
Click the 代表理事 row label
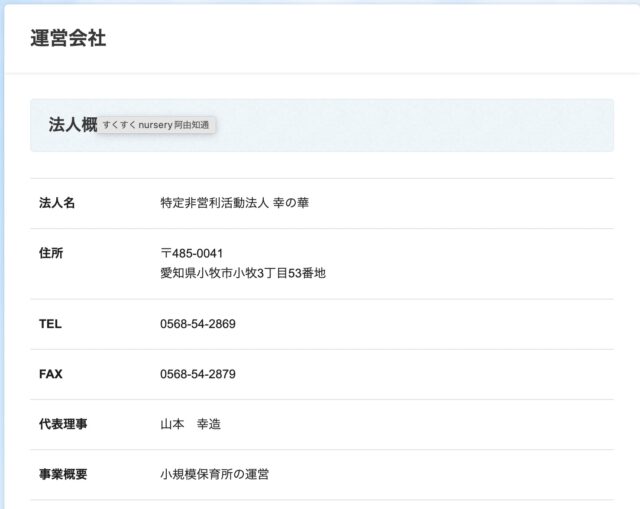coord(63,424)
